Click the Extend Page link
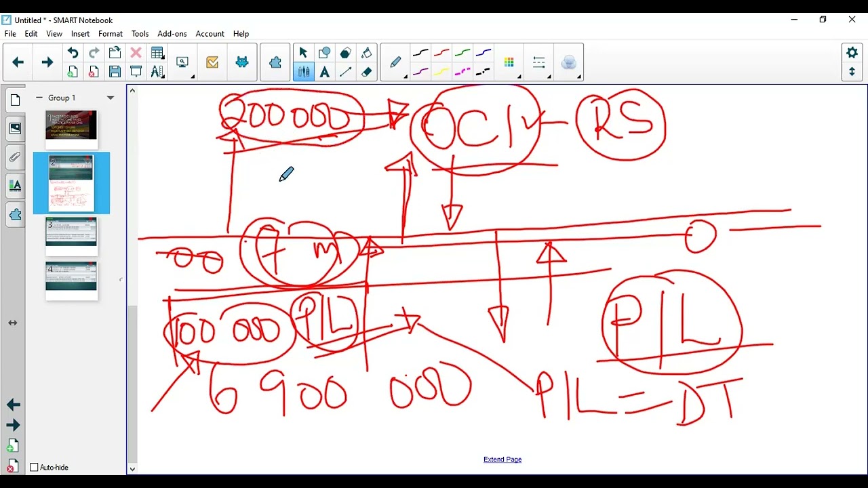Image resolution: width=868 pixels, height=488 pixels. click(x=502, y=460)
